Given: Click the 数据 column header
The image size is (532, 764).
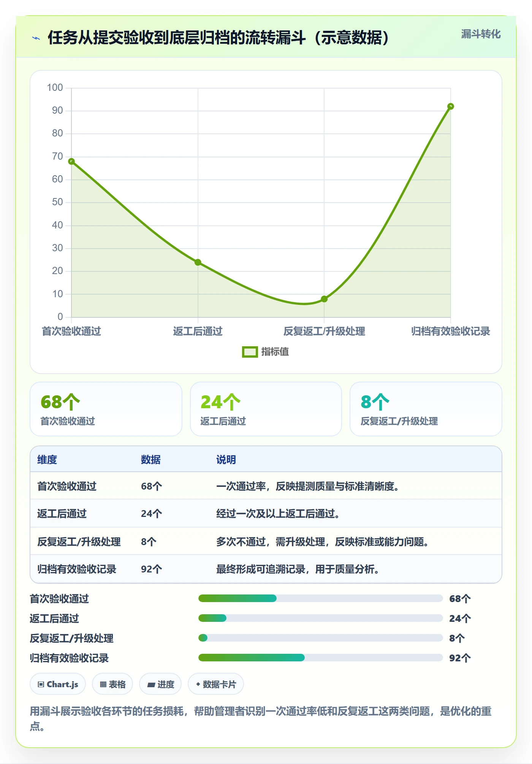Looking at the screenshot, I should (x=151, y=460).
